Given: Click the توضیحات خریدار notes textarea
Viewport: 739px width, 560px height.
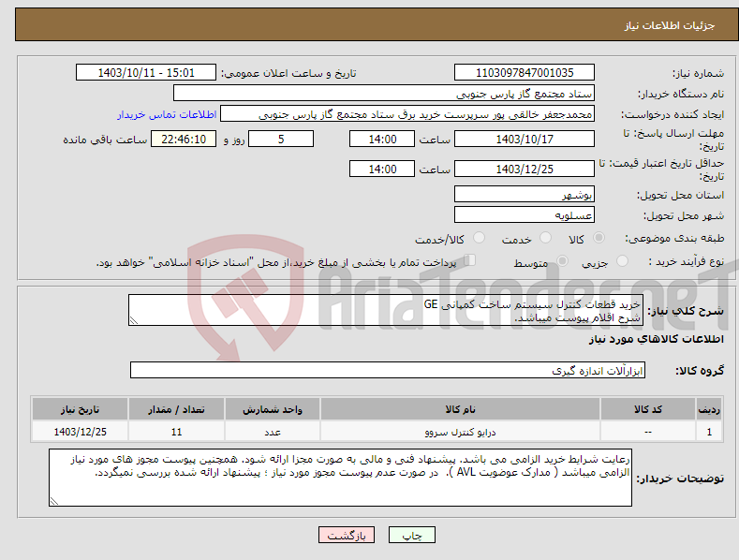Looking at the screenshot, I should click(340, 478).
